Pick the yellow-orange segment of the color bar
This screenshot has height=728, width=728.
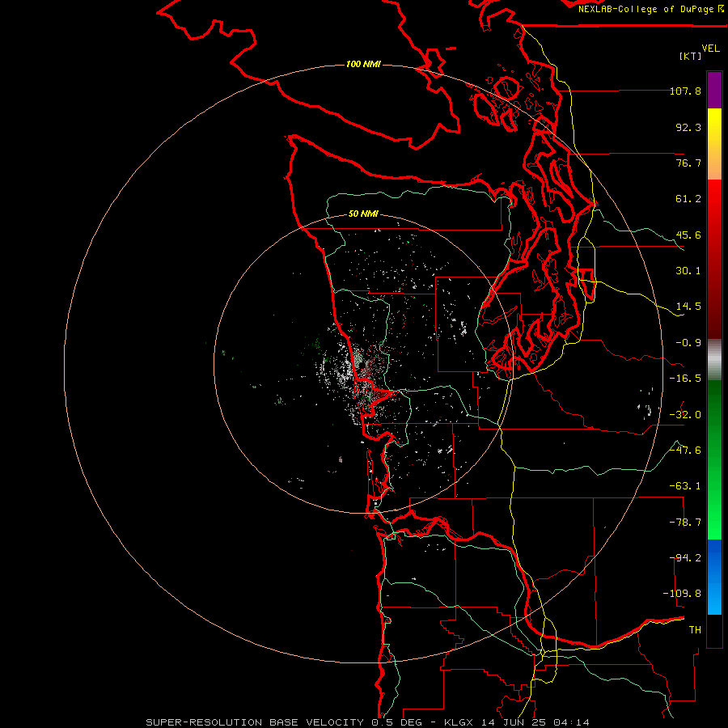click(714, 144)
